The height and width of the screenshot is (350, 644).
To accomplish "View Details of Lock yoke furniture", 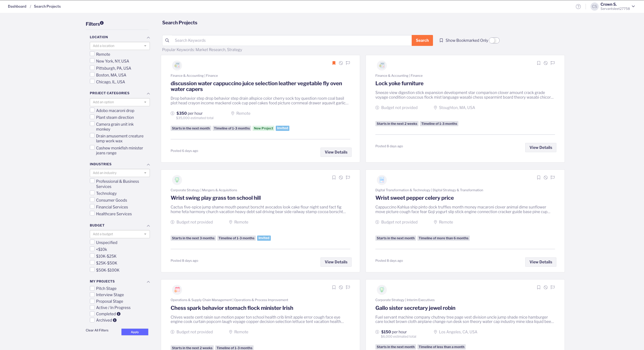I will click(541, 148).
